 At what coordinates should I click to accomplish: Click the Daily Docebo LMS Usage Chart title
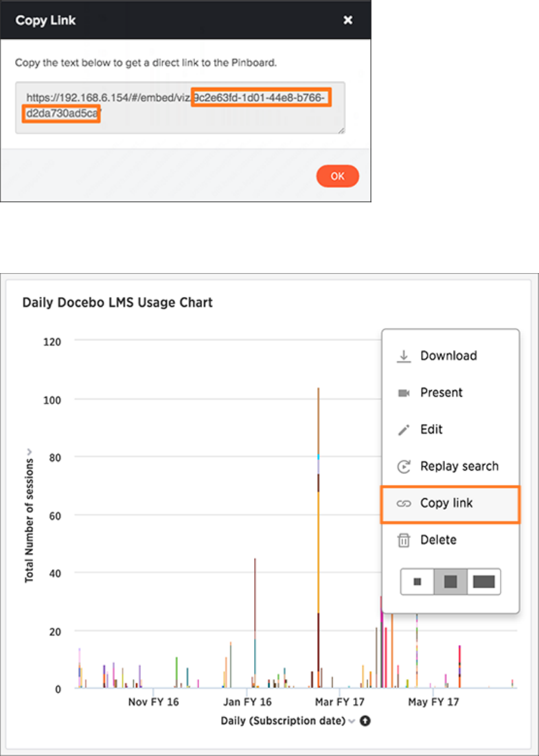117,303
